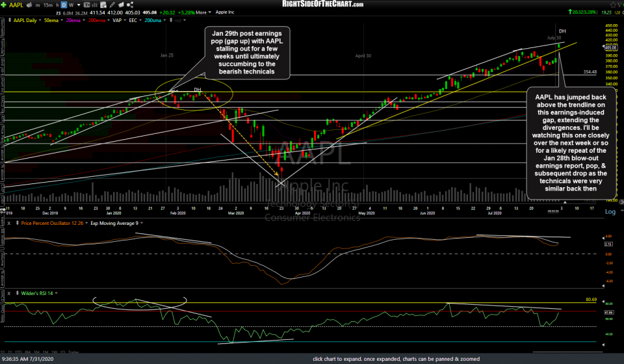Click the bar chart style icon
The image size is (624, 364).
pos(95,5)
